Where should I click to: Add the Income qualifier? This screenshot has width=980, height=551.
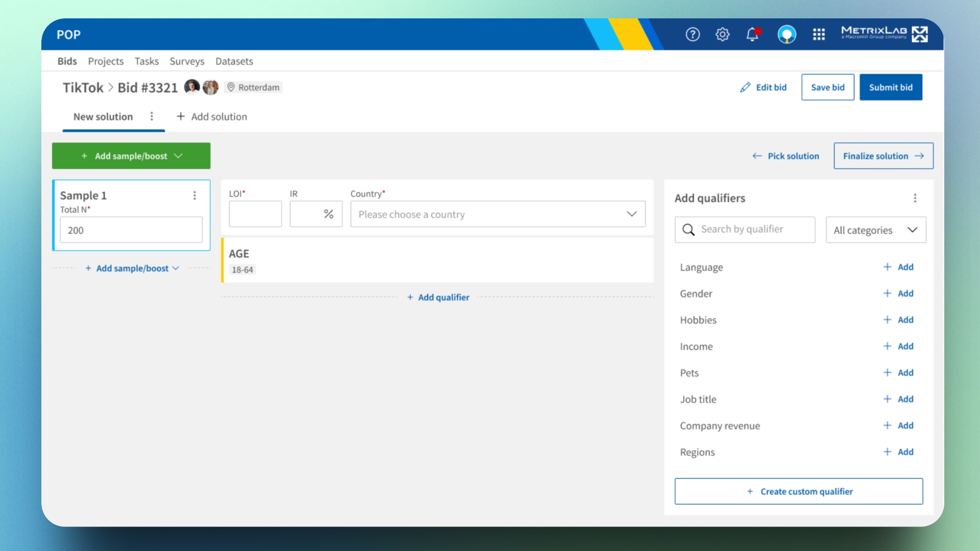tap(898, 346)
